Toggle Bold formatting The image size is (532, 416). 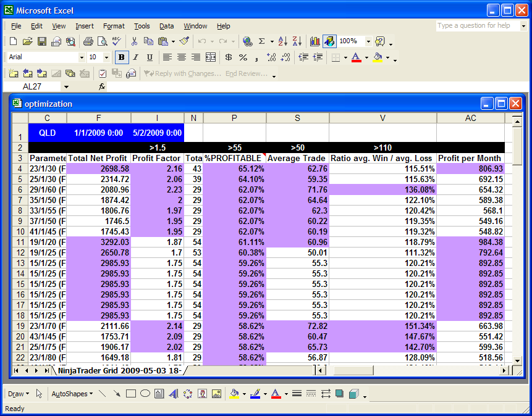tap(122, 57)
